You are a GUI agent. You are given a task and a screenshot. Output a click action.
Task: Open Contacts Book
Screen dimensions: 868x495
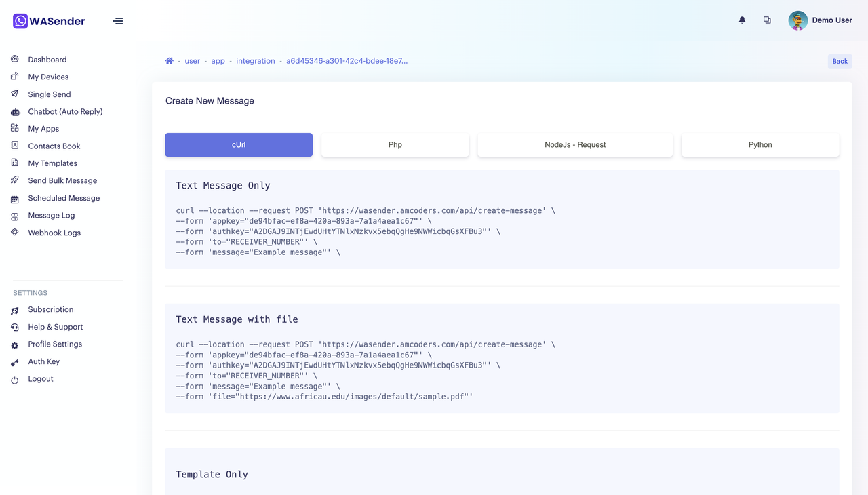(x=54, y=146)
